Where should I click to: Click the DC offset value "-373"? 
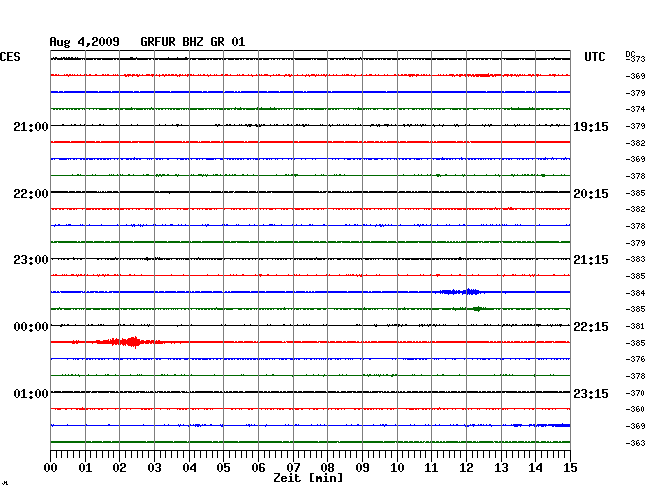tap(636, 59)
